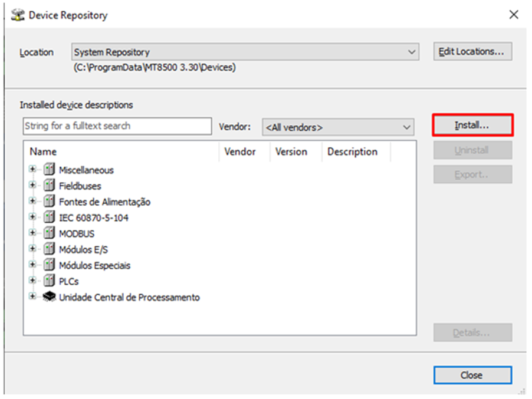Click the MODBUS category icon
This screenshot has height=399, width=532.
49,233
